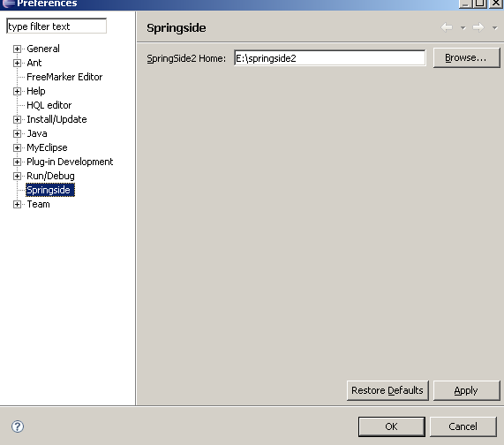Click the type filter text box

pos(56,26)
